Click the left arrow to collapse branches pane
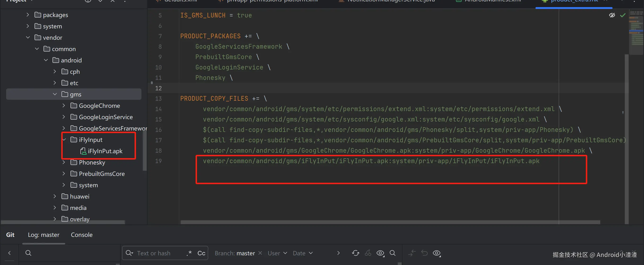 (x=9, y=253)
